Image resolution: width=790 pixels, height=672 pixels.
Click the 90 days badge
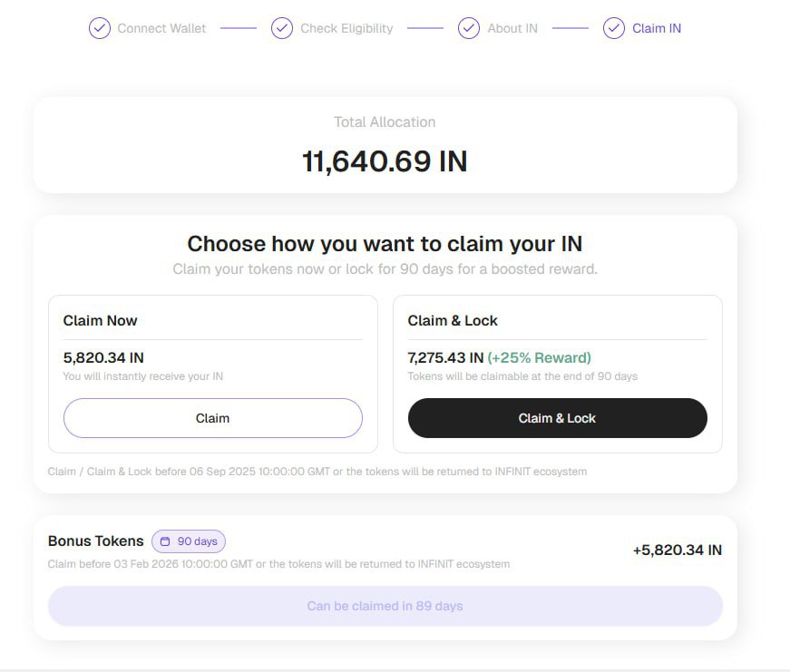pos(189,541)
